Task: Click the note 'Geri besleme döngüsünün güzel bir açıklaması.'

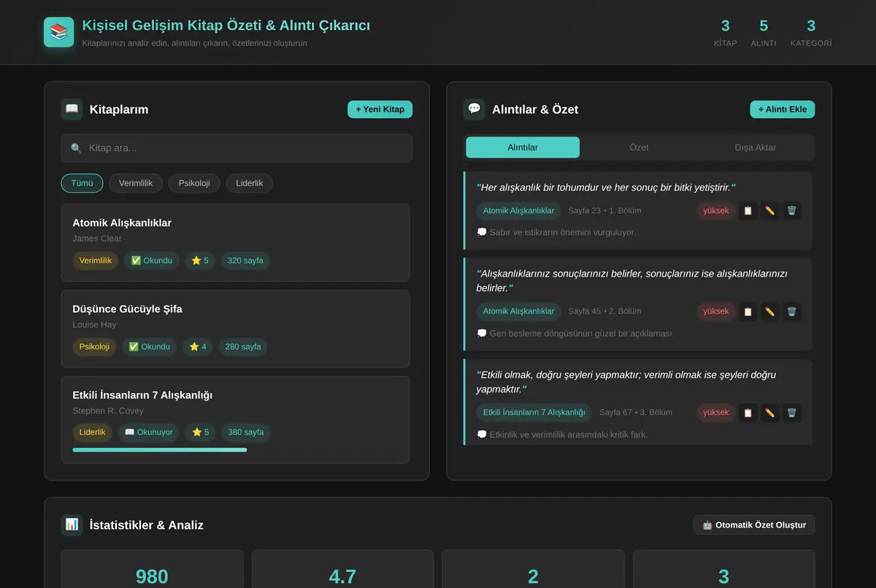Action: coord(575,333)
